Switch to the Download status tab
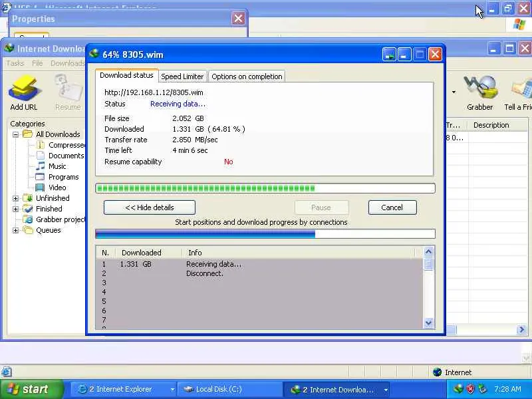The height and width of the screenshot is (399, 532). click(126, 75)
